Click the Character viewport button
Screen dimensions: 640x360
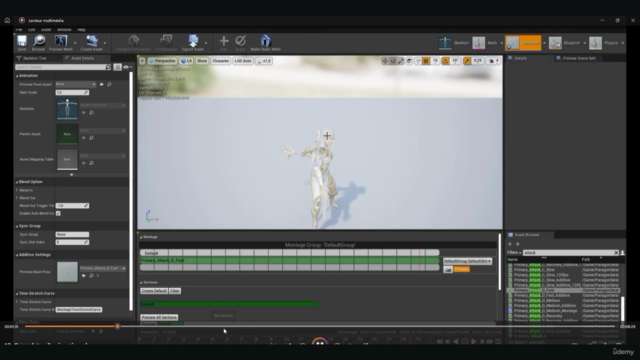click(220, 61)
